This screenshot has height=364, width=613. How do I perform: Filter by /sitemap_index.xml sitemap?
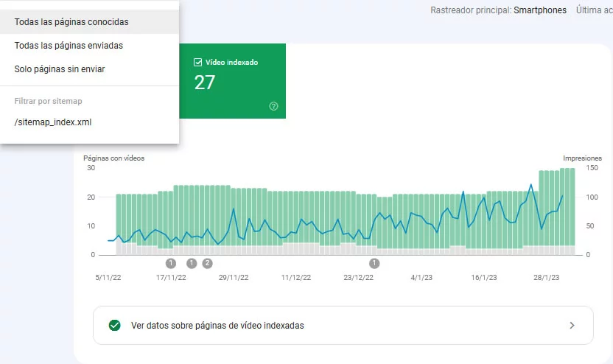90,122
